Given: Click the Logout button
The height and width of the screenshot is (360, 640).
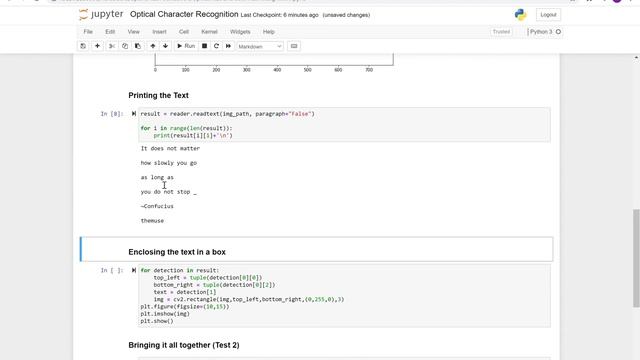Looking at the screenshot, I should pyautogui.click(x=548, y=15).
